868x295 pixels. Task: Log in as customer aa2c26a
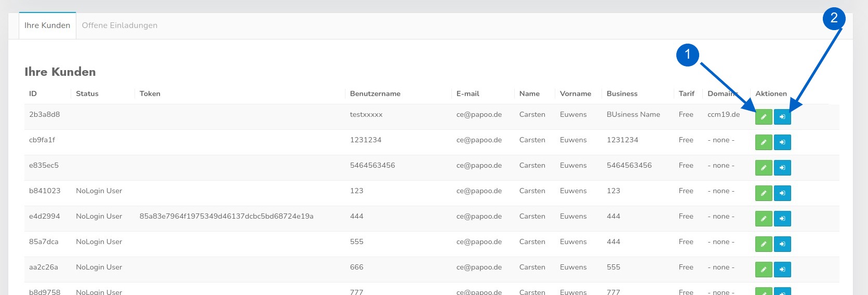pos(782,270)
